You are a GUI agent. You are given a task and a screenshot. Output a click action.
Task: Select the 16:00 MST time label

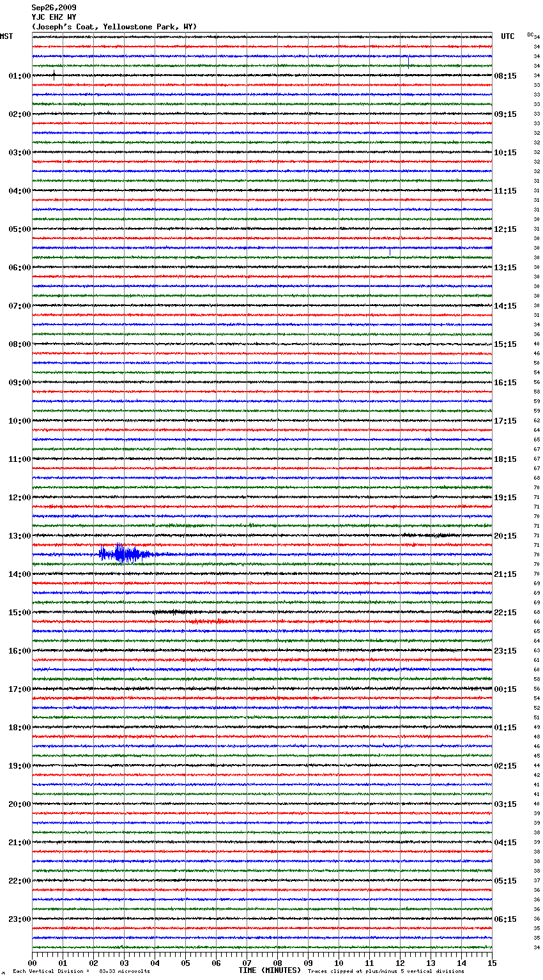(x=20, y=651)
